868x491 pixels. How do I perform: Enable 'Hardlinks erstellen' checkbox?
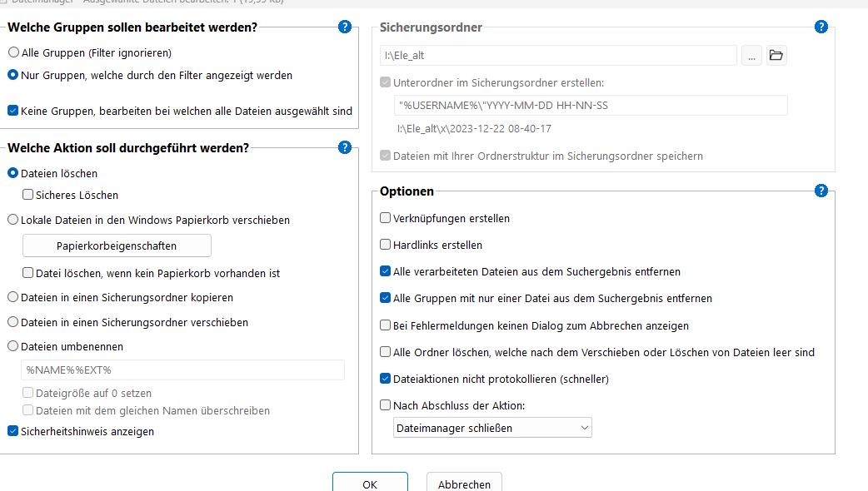pos(385,245)
